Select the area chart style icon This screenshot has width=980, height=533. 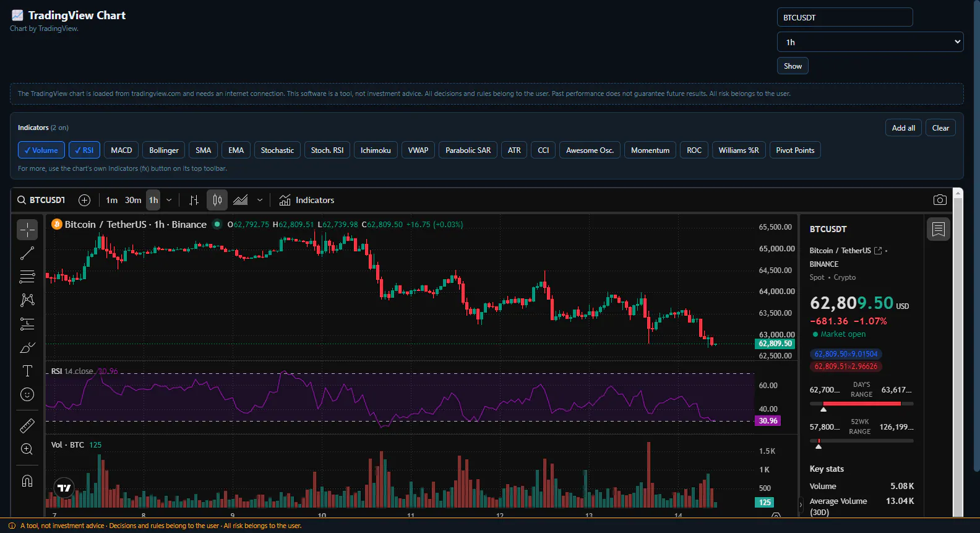tap(241, 200)
